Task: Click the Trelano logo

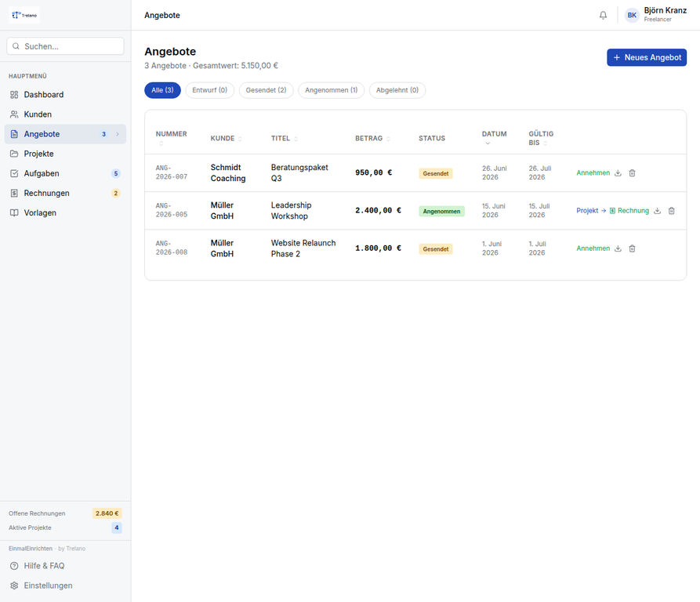Action: click(24, 15)
